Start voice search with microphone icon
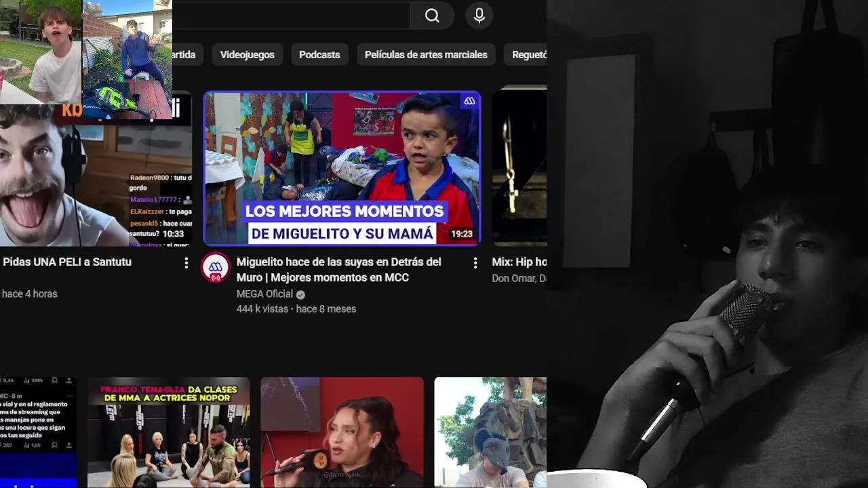868x488 pixels. (x=479, y=16)
